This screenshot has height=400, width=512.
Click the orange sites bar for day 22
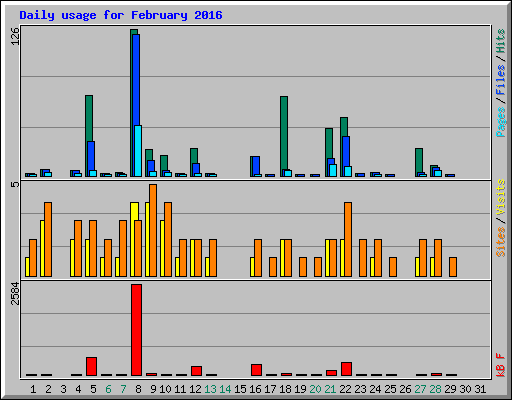(x=348, y=239)
